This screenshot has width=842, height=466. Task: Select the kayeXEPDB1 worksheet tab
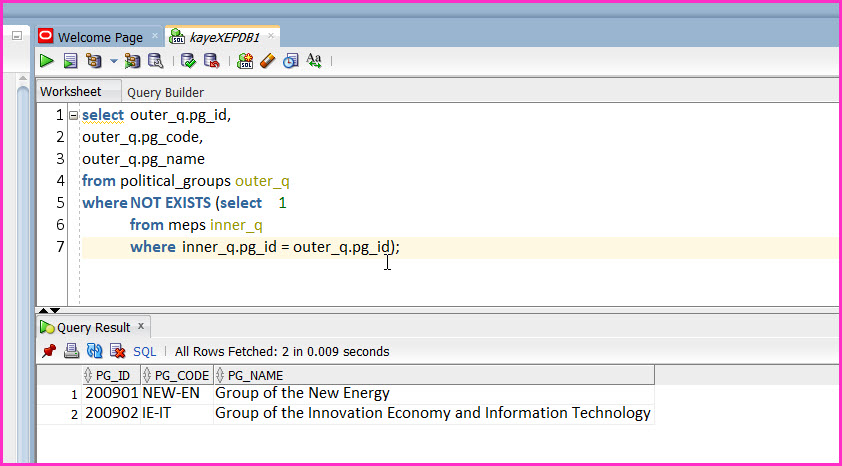point(225,38)
